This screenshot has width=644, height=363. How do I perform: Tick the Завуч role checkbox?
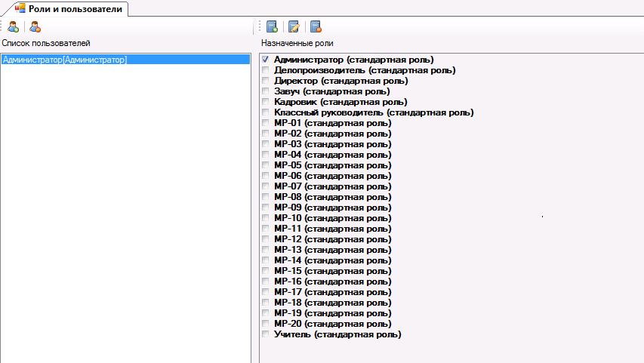pos(265,91)
